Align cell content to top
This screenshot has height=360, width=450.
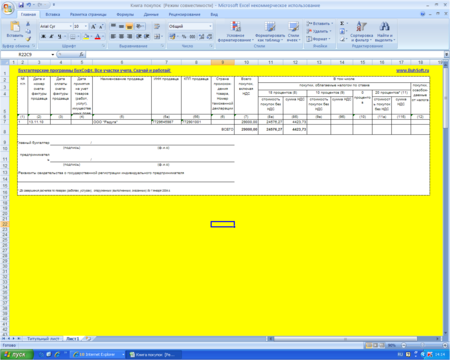coord(113,26)
